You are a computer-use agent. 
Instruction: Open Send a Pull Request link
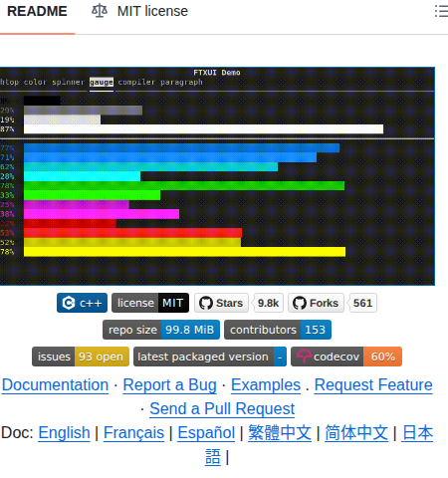pos(222,408)
